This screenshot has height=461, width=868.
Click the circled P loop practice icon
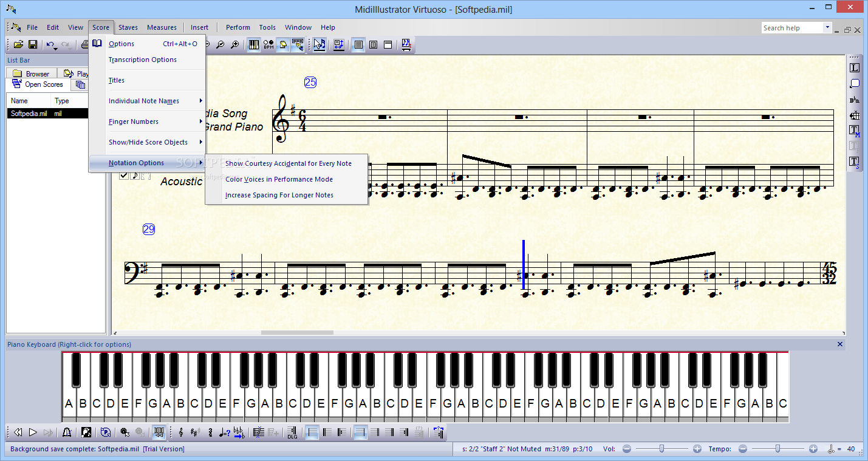pos(106,432)
